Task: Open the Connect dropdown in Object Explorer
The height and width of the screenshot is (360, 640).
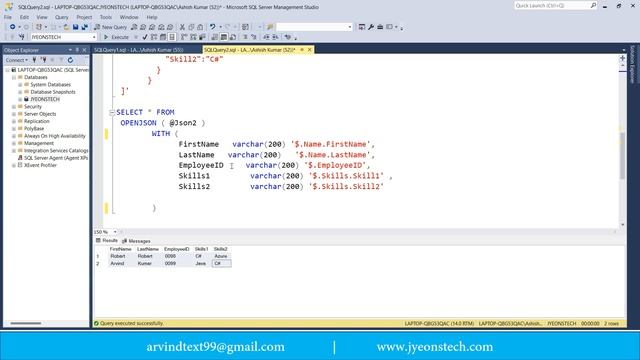Action: tap(16, 60)
